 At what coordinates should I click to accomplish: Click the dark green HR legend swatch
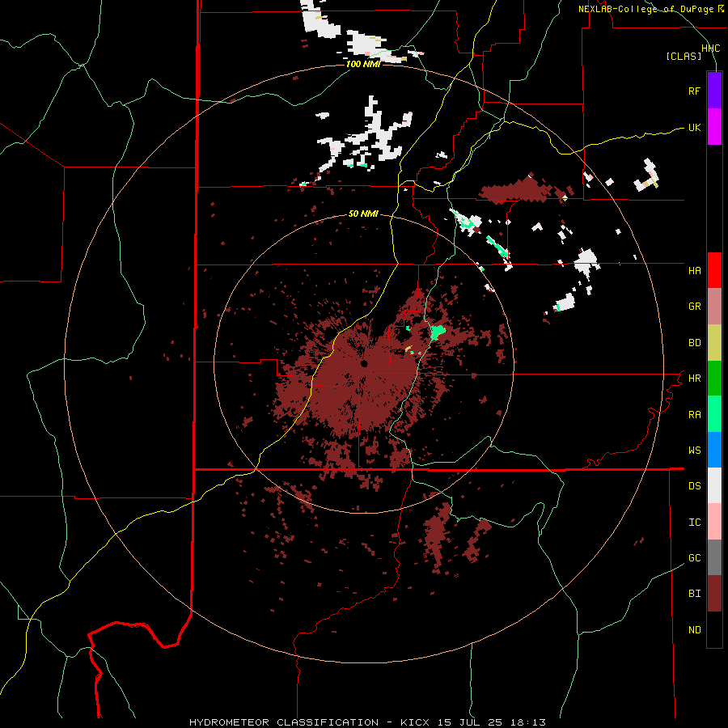tap(714, 378)
